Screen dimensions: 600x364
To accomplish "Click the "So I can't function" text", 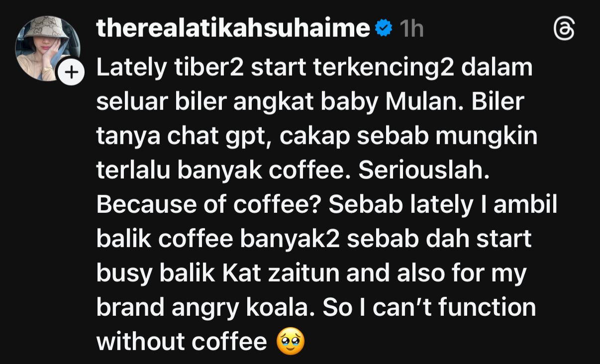I will click(430, 308).
